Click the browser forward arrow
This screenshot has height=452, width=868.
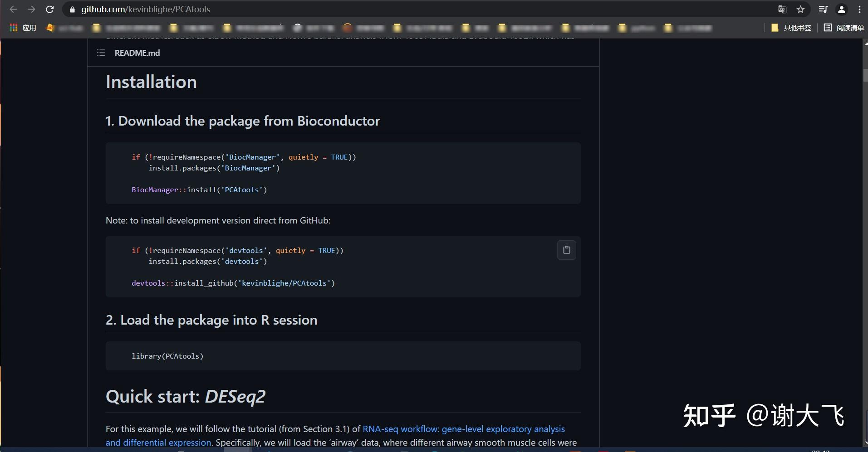[x=31, y=9]
